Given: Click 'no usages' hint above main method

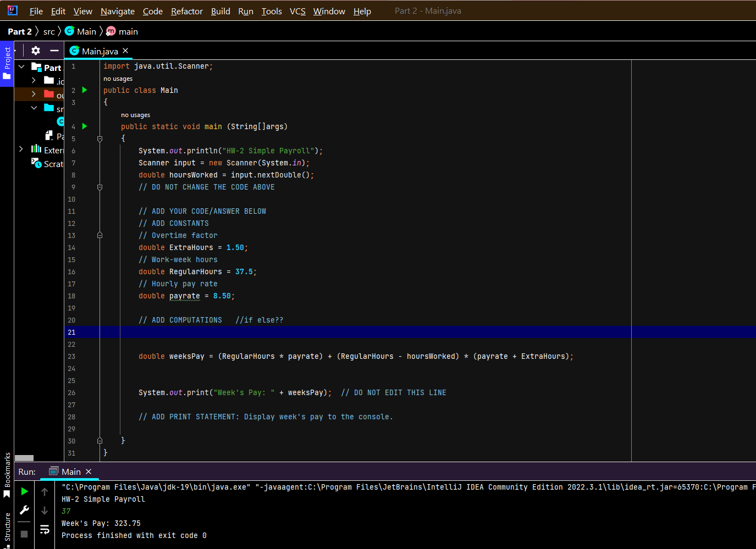Looking at the screenshot, I should click(x=135, y=115).
